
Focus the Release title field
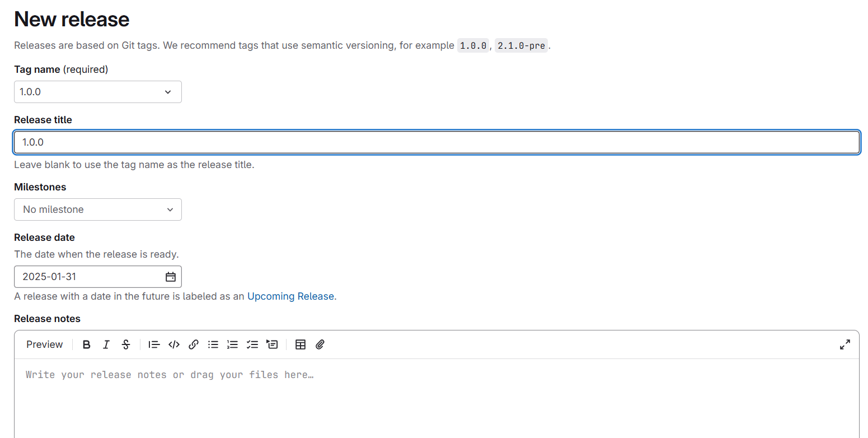pos(437,142)
